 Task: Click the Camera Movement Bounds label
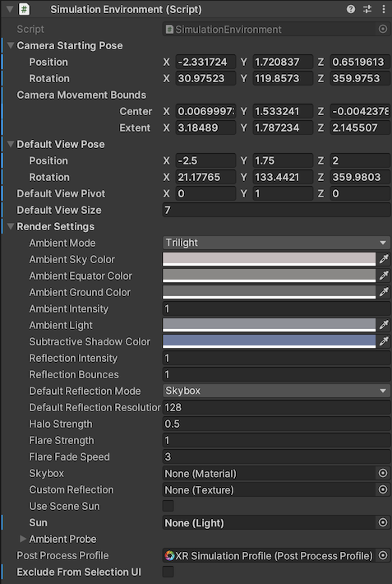(81, 95)
